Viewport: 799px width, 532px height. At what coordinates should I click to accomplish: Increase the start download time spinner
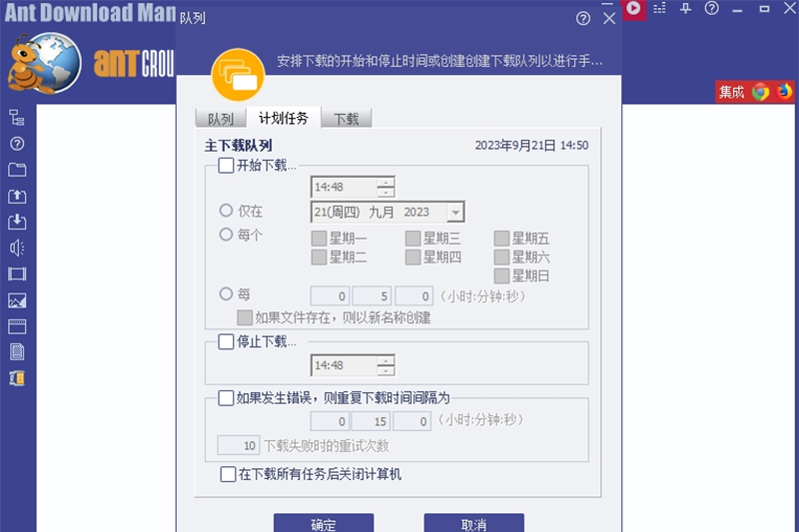click(386, 183)
